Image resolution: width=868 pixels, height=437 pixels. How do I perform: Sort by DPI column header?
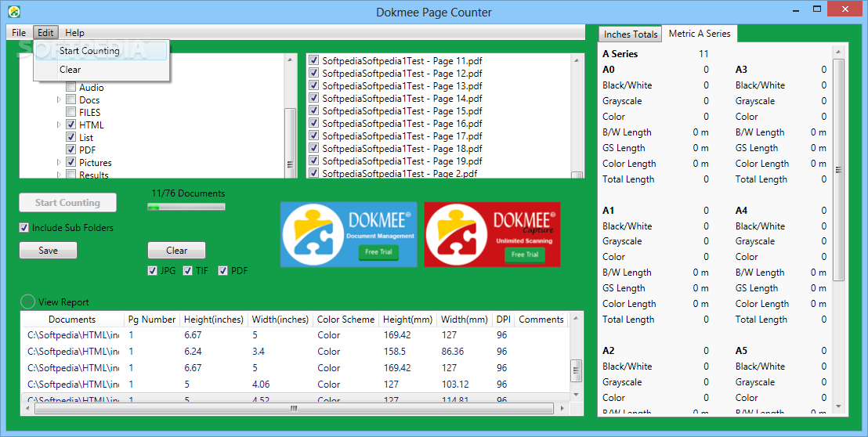click(503, 320)
